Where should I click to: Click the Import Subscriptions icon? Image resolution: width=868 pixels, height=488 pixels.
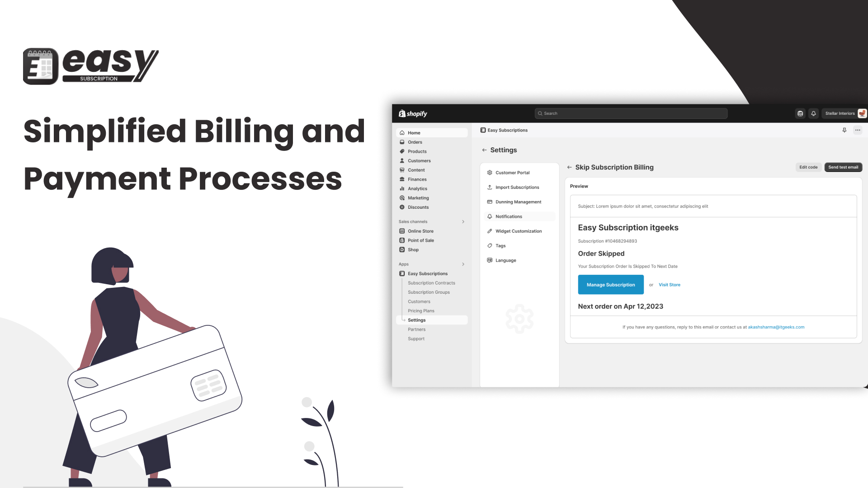click(489, 187)
